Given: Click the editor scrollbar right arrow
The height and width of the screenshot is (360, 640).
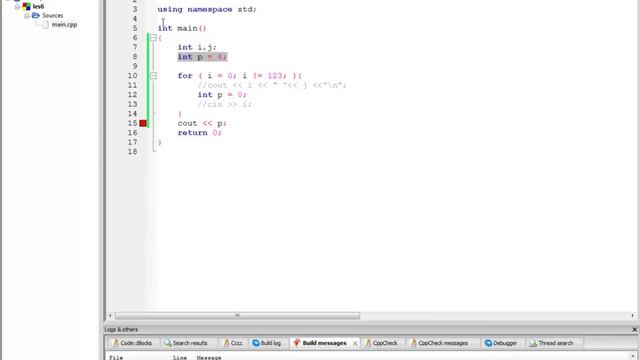Looking at the screenshot, I should point(633,316).
